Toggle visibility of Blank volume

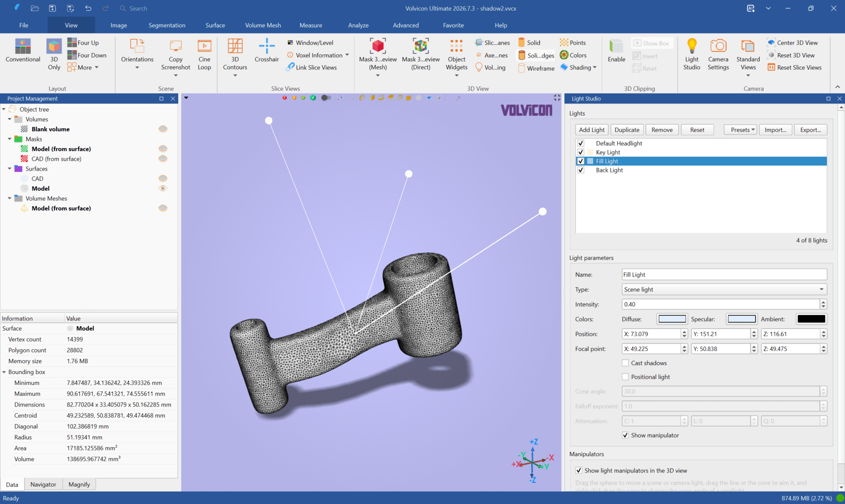coord(162,129)
